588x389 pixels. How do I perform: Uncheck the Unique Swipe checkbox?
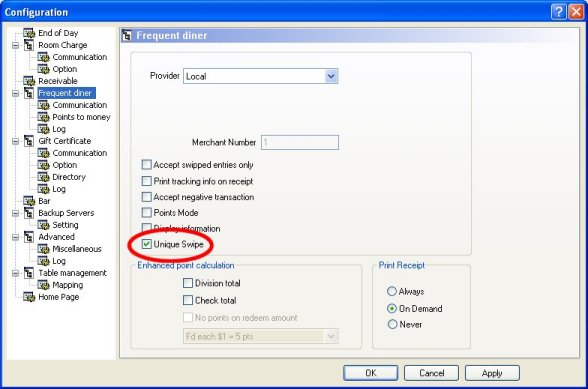(147, 244)
